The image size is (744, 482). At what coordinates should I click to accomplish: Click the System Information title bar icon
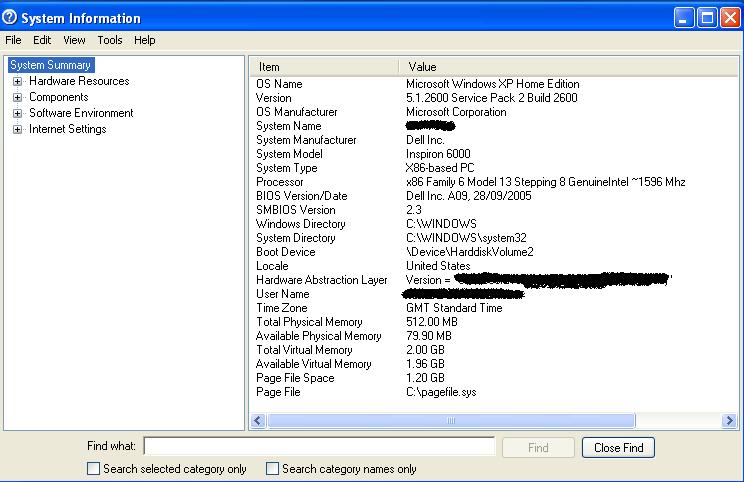pos(10,18)
